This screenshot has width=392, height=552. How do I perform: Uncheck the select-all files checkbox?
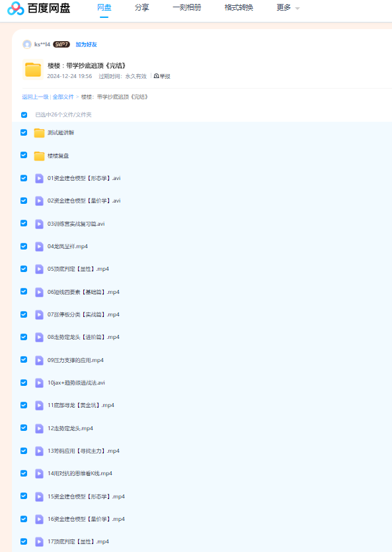click(x=24, y=115)
